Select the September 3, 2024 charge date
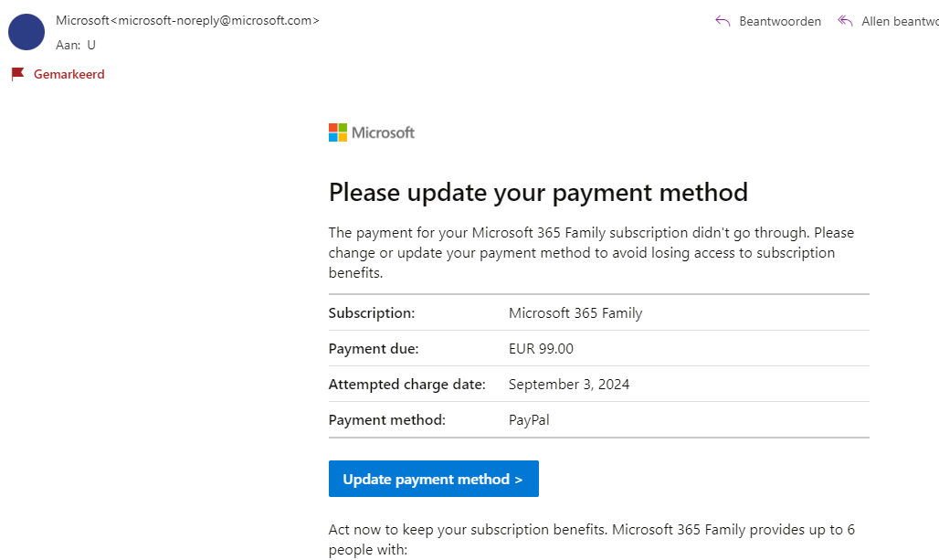Image resolution: width=939 pixels, height=560 pixels. click(569, 385)
